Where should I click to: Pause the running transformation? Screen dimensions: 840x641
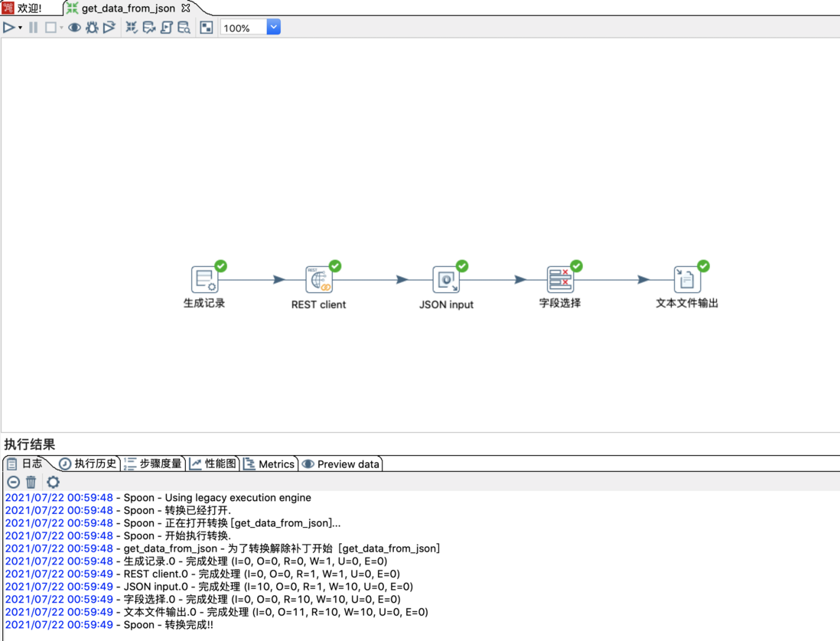[33, 28]
